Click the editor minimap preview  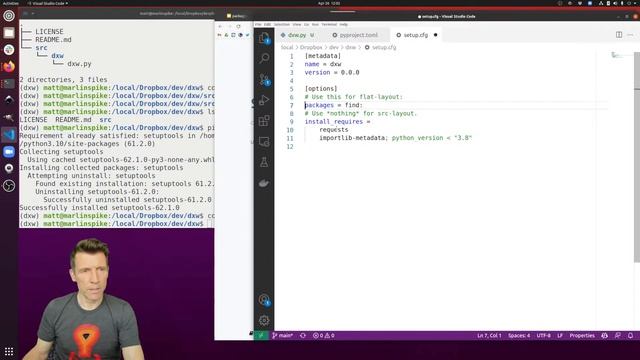pos(616,55)
